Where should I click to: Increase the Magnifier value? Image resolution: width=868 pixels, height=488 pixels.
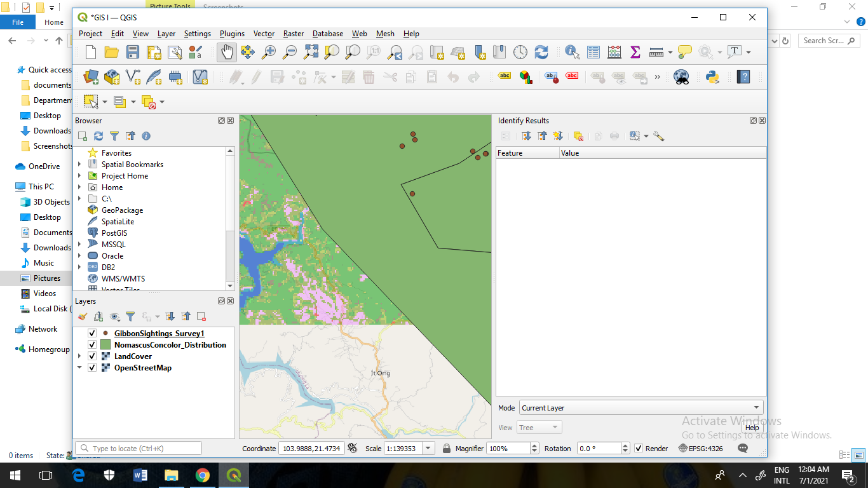[534, 445]
